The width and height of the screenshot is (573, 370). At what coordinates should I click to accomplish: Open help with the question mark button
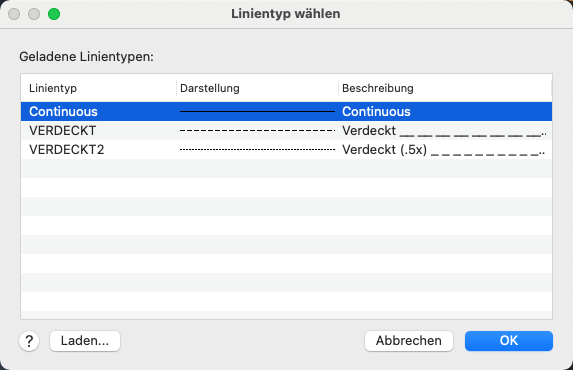[29, 341]
